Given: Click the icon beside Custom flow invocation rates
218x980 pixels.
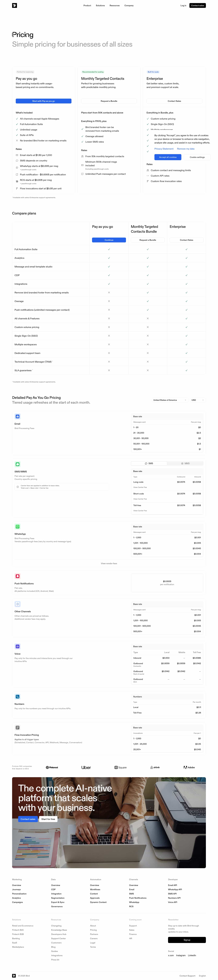Looking at the screenshot, I should pyautogui.click(x=148, y=181).
